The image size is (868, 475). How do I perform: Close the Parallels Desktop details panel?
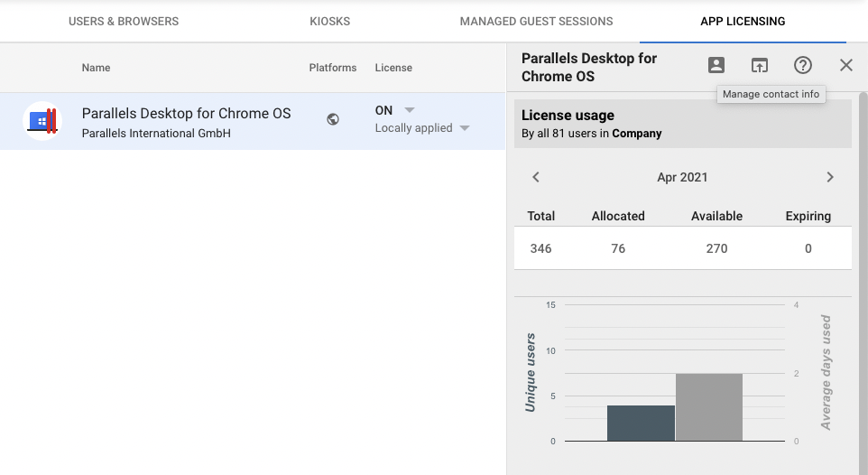[845, 65]
